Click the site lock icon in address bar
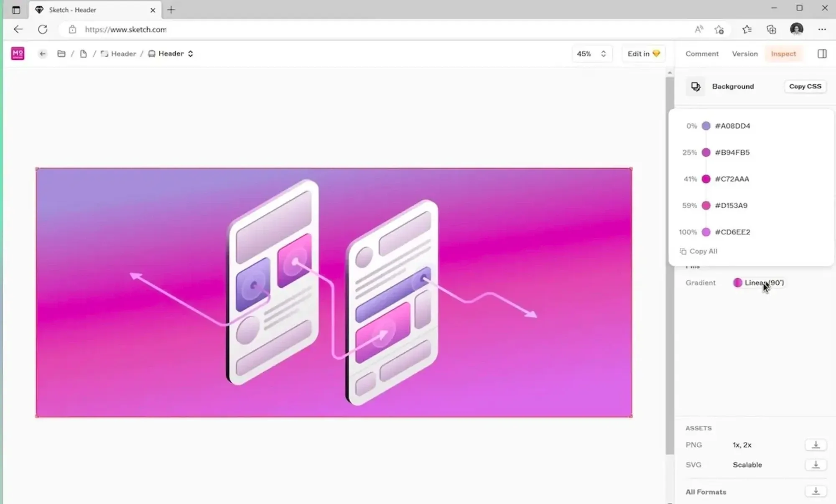 72,29
